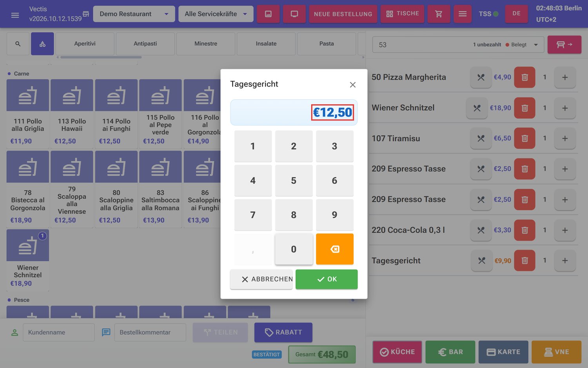Click the table transfer icon button
Viewport: 588px width, 368px height.
coord(564,44)
